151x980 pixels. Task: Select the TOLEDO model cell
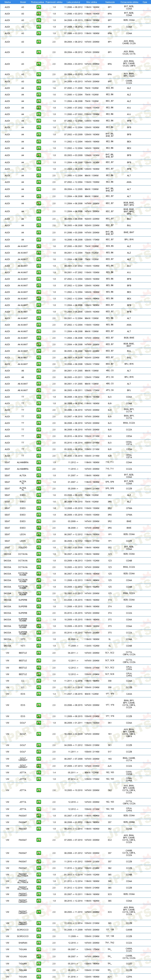(x=23, y=548)
